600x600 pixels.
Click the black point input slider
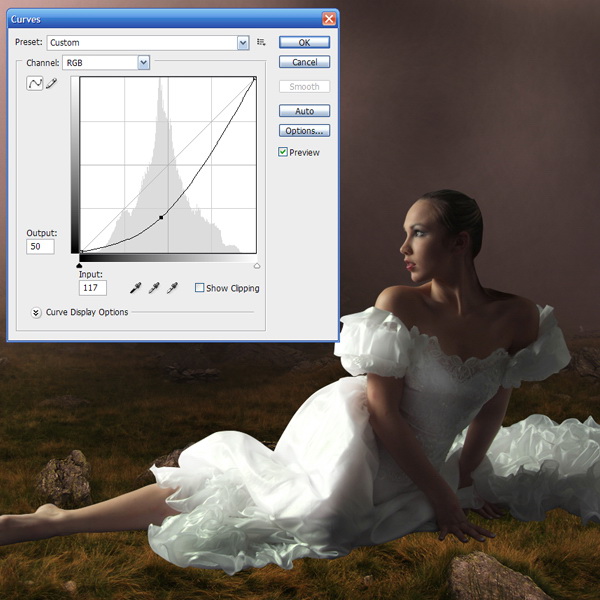pyautogui.click(x=79, y=266)
